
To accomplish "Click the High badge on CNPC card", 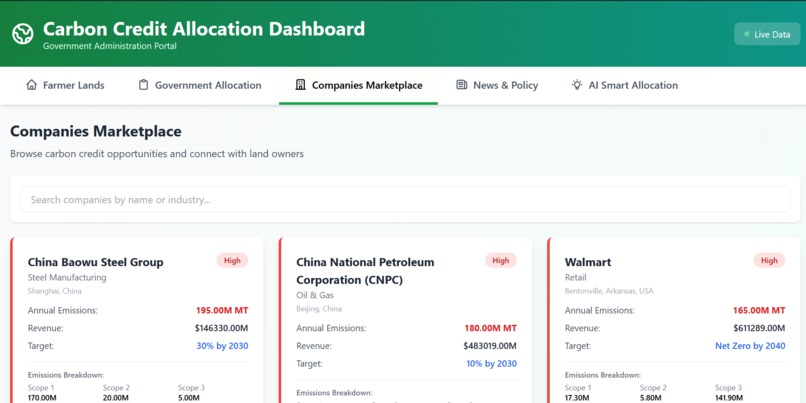I will pyautogui.click(x=501, y=261).
